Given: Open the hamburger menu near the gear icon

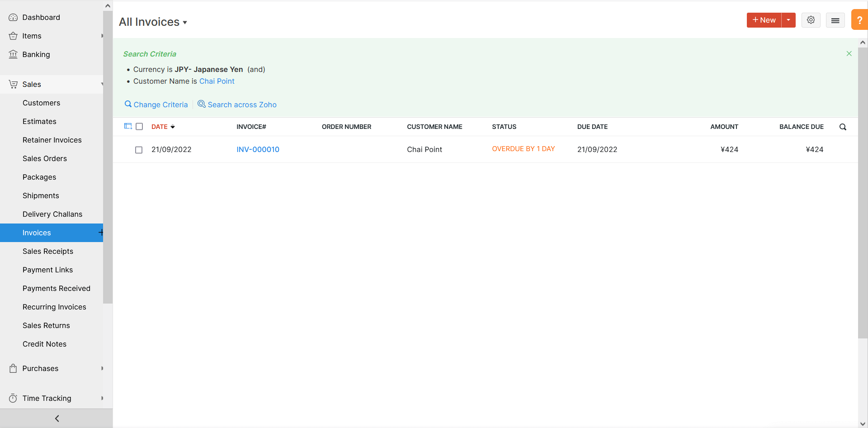Looking at the screenshot, I should click(x=835, y=20).
